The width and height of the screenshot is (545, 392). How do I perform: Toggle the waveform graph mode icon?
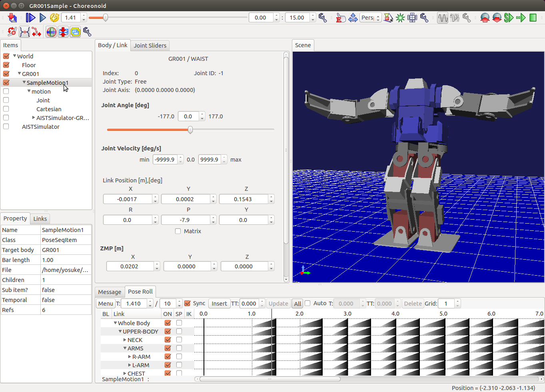click(x=443, y=18)
